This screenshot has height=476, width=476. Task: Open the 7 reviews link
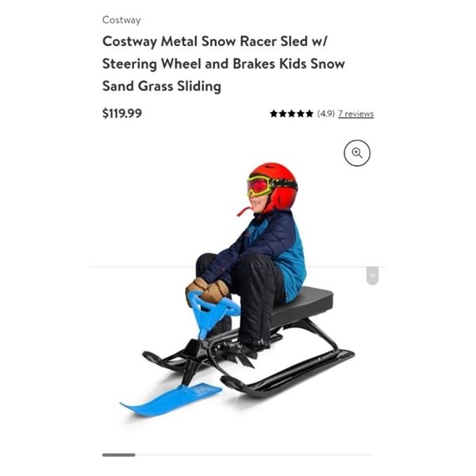pyautogui.click(x=355, y=113)
